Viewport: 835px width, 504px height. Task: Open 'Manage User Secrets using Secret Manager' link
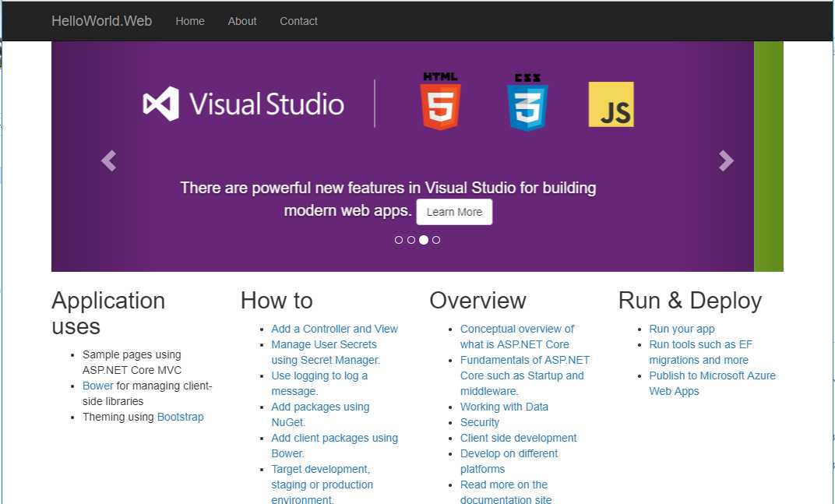click(326, 352)
